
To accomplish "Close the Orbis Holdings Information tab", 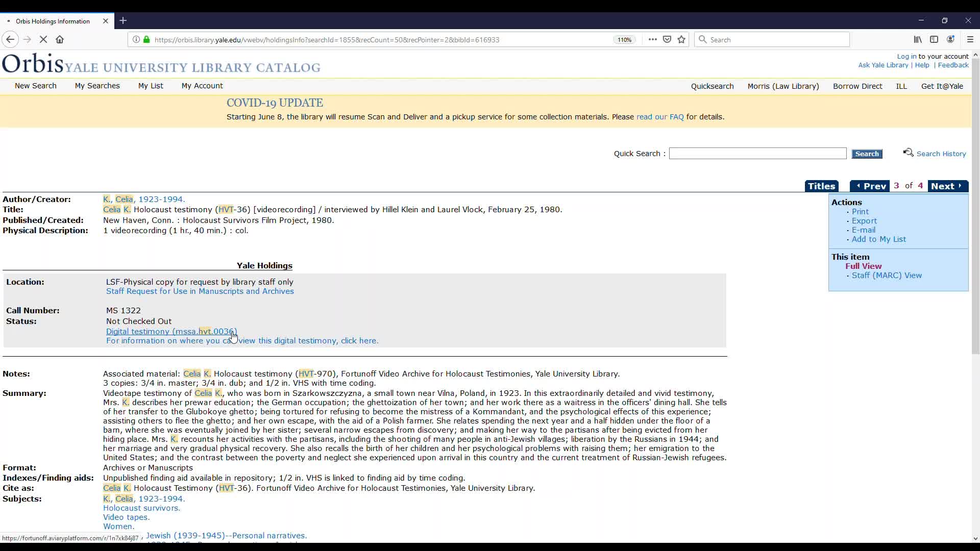I will click(x=106, y=21).
